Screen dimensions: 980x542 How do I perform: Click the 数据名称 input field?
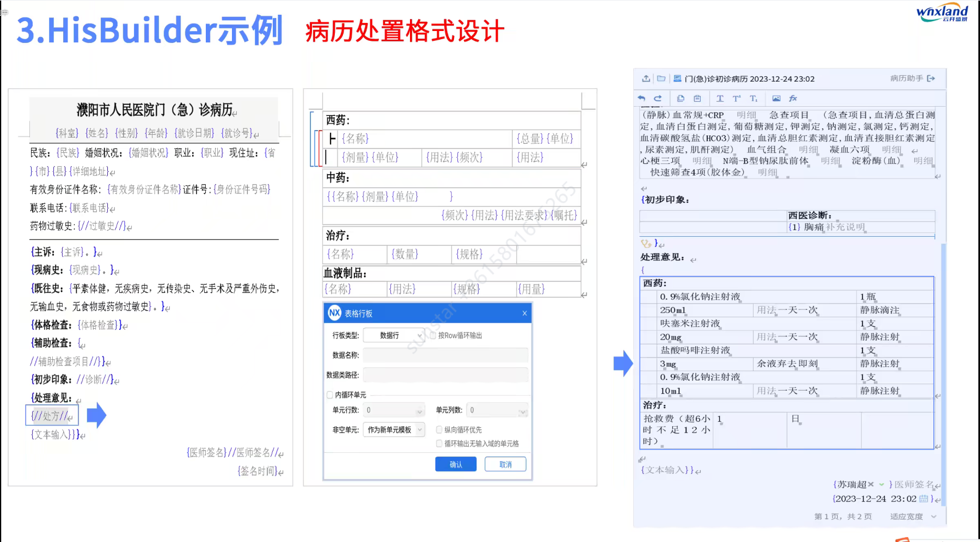pyautogui.click(x=445, y=355)
